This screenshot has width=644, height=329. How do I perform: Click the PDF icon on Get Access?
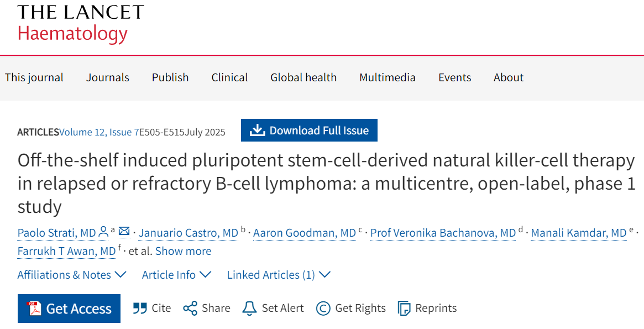[34, 309]
